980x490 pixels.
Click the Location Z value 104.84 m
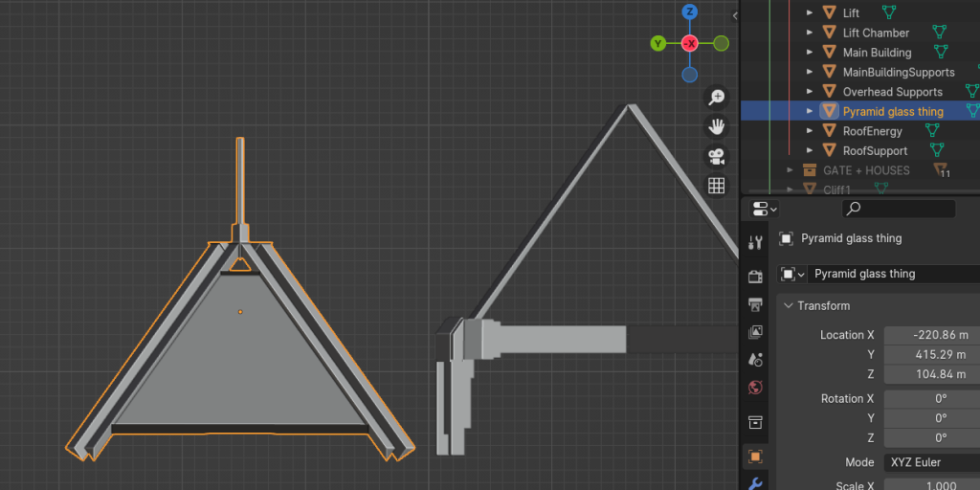932,374
